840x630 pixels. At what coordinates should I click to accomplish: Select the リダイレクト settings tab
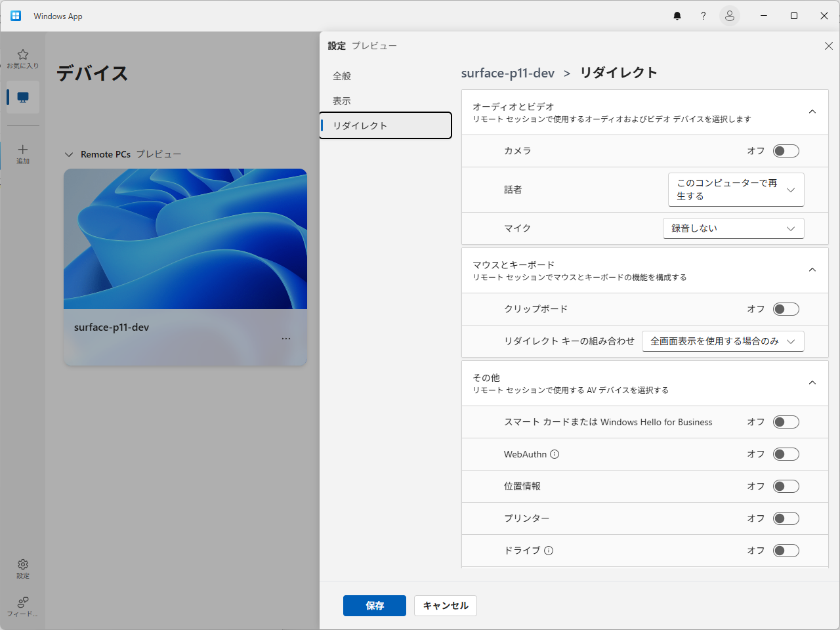[x=386, y=125]
